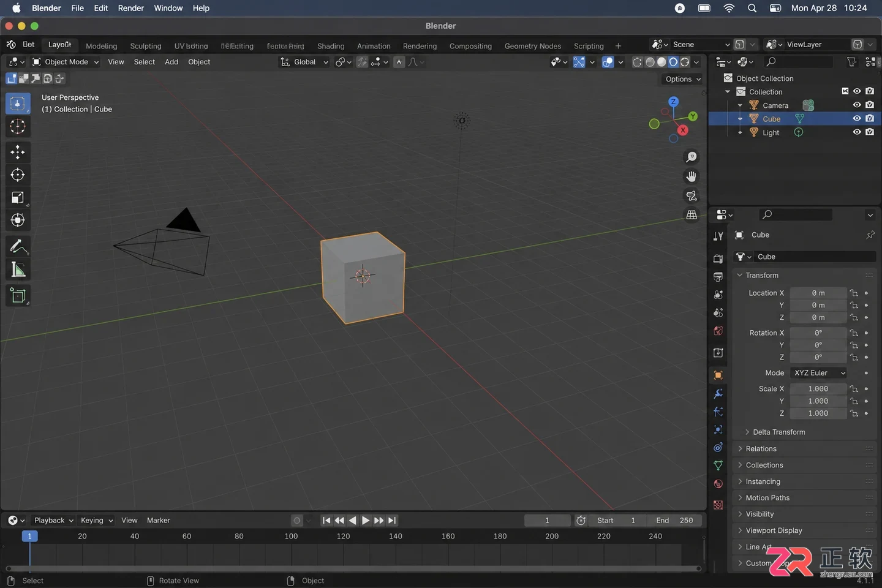Viewport: 882px width, 588px height.
Task: Open Modifiers wrench properties tab
Action: (718, 393)
